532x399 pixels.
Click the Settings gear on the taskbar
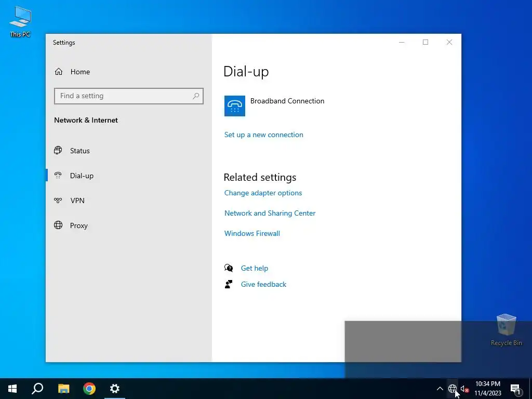[x=115, y=389]
